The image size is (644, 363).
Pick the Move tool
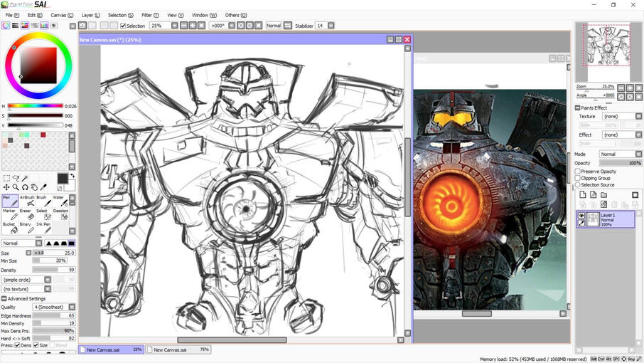click(x=6, y=187)
